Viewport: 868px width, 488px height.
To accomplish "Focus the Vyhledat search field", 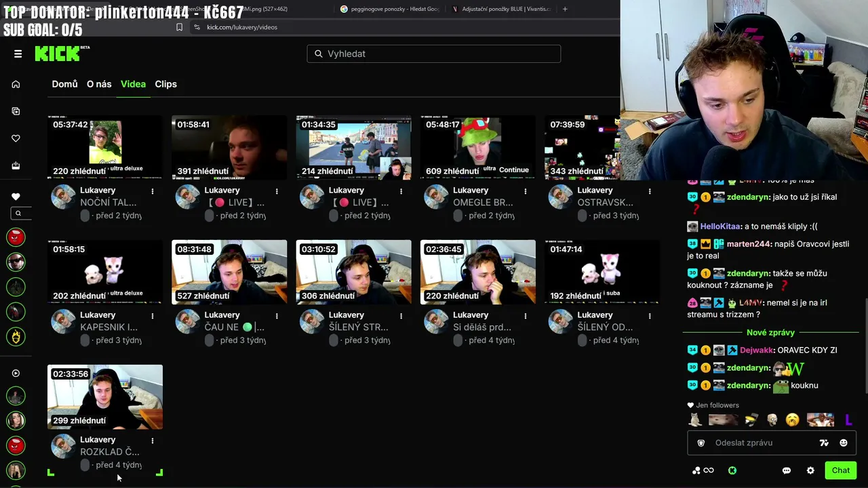I will coord(434,54).
